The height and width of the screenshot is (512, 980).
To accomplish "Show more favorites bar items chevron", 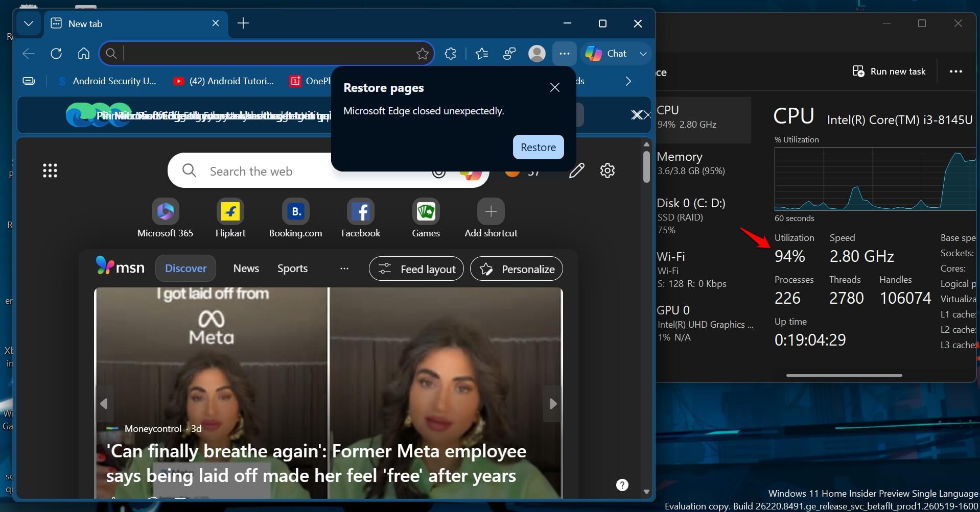I will (628, 81).
